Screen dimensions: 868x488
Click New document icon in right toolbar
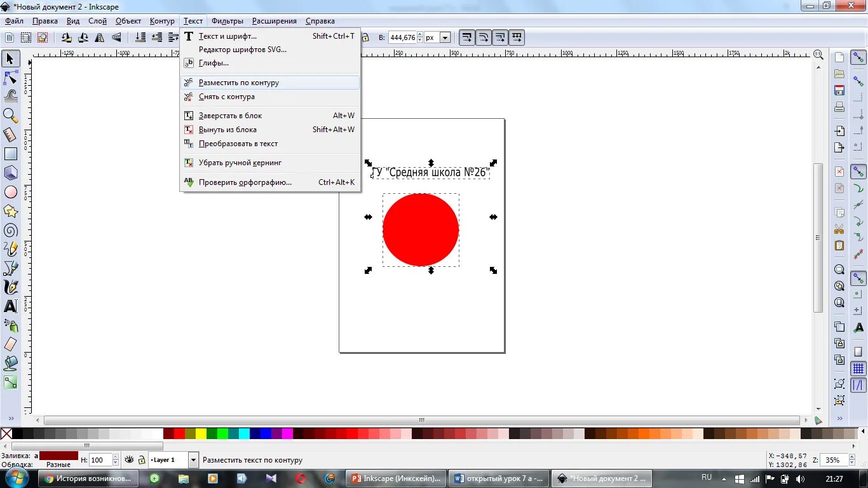point(839,58)
